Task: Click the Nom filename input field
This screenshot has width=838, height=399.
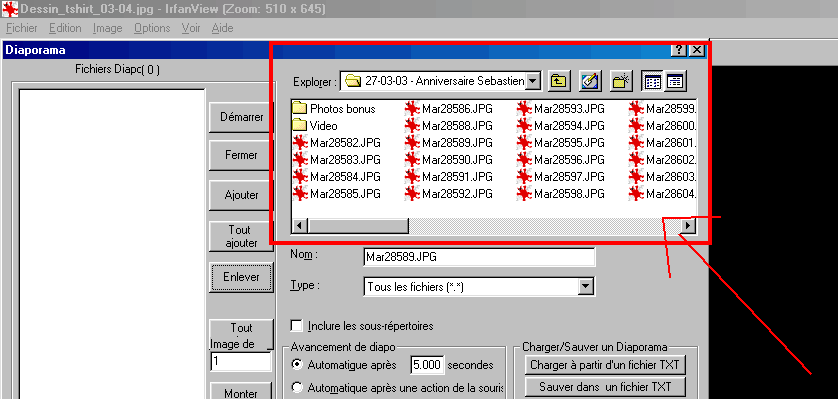Action: coord(479,257)
